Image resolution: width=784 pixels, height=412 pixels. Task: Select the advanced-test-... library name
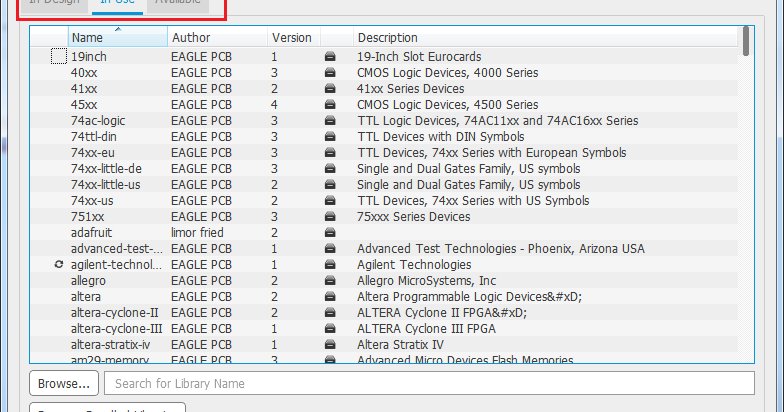point(116,248)
